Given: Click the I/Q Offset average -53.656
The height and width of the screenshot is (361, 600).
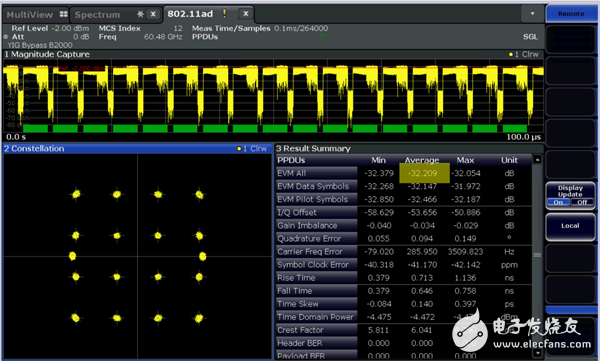Looking at the screenshot, I should pos(422,212).
